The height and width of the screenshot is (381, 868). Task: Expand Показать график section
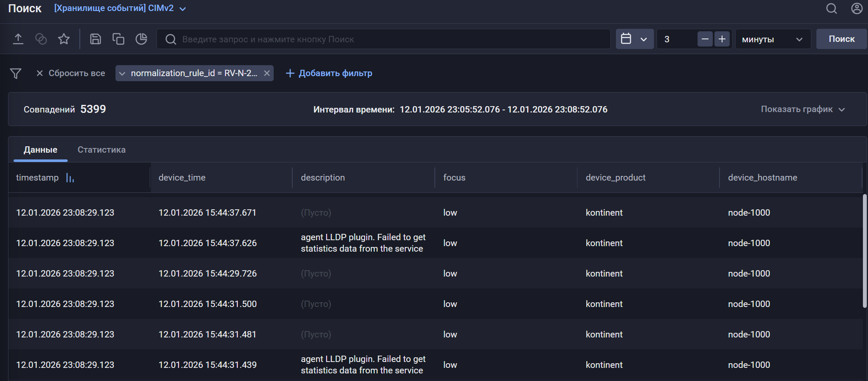click(803, 109)
